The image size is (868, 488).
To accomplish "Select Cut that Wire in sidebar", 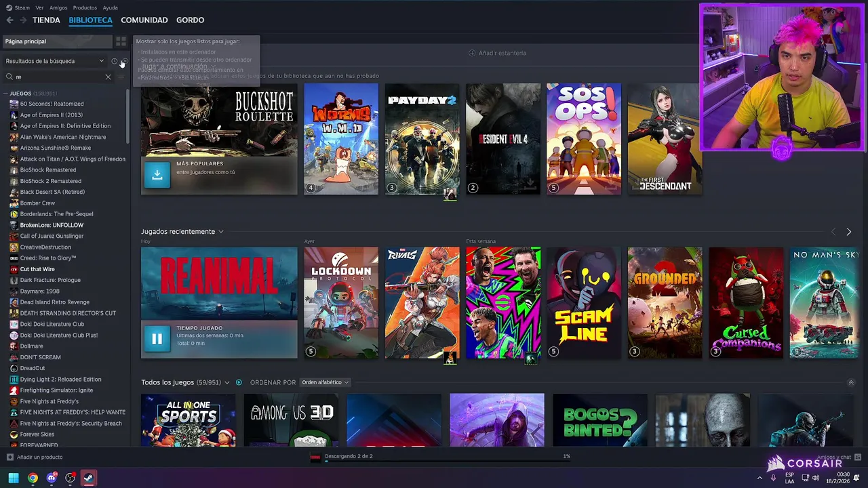I will coord(37,269).
